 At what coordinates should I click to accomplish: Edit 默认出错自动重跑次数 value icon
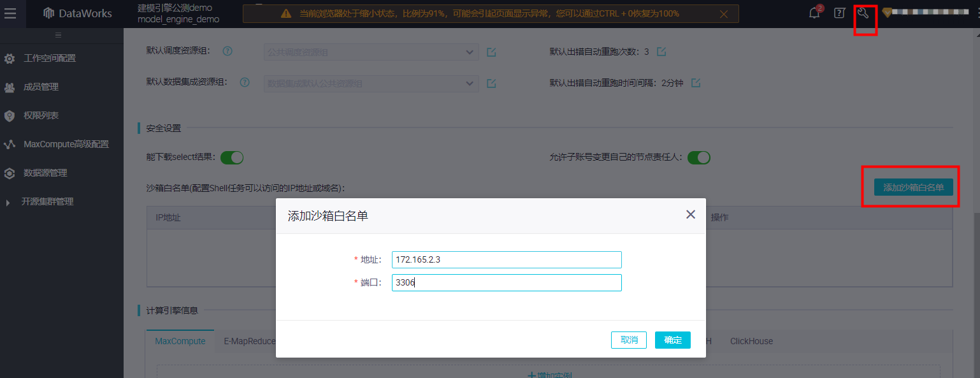661,52
